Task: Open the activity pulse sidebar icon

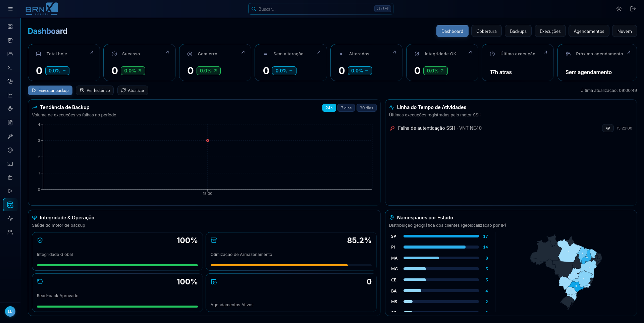Action: (x=10, y=218)
